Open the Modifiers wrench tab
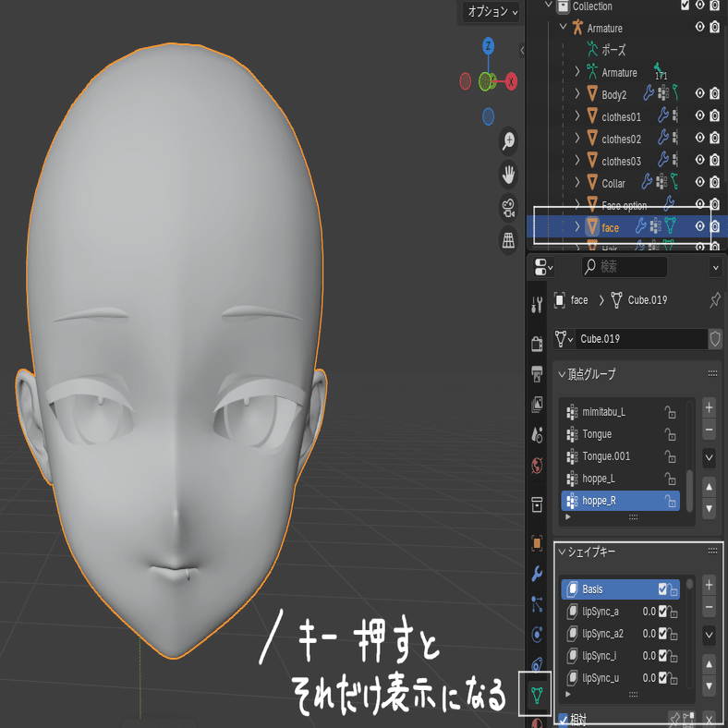The width and height of the screenshot is (728, 728). coord(537,574)
